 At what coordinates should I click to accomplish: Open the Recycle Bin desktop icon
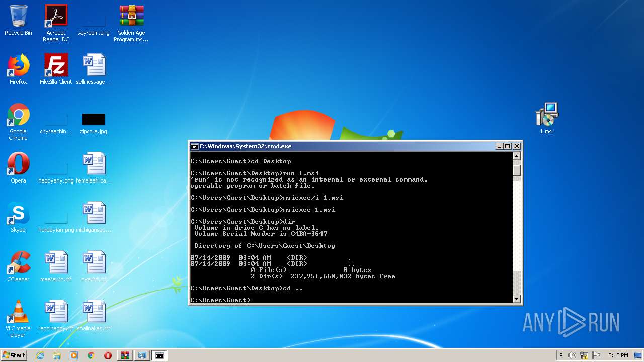click(18, 21)
